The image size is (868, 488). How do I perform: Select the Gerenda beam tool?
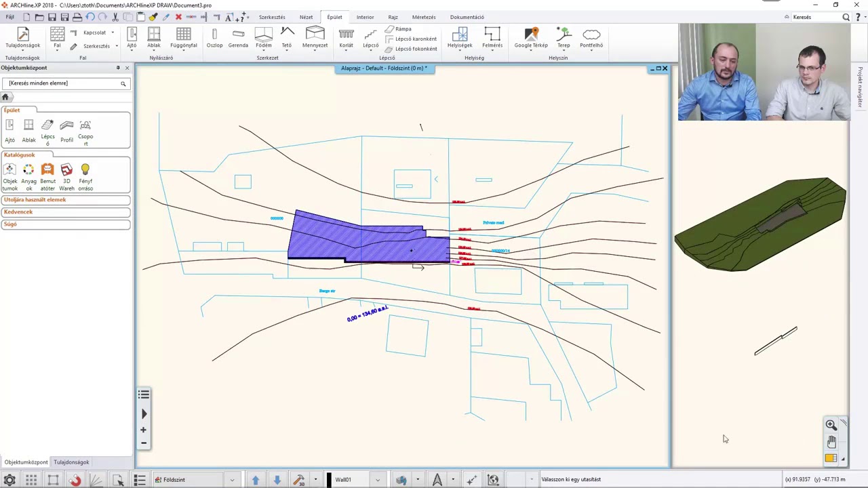pyautogui.click(x=238, y=38)
